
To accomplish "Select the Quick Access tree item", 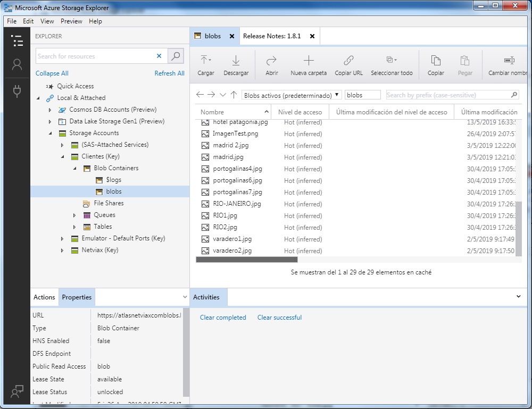I will pos(76,86).
